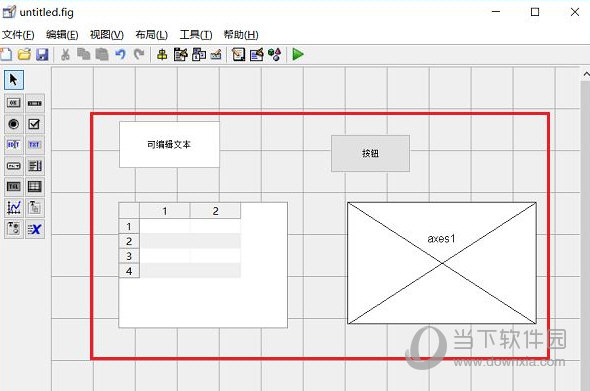Close the untitled.fig window
The width and height of the screenshot is (590, 391).
tap(575, 12)
